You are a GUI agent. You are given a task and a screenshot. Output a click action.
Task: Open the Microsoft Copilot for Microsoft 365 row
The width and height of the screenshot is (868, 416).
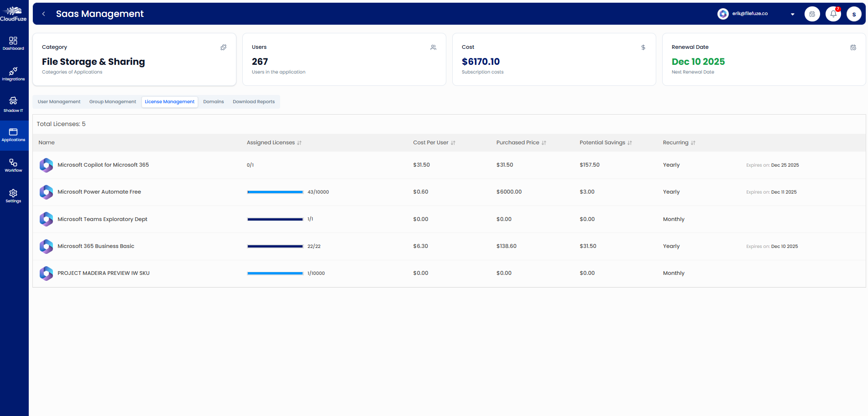(x=103, y=165)
